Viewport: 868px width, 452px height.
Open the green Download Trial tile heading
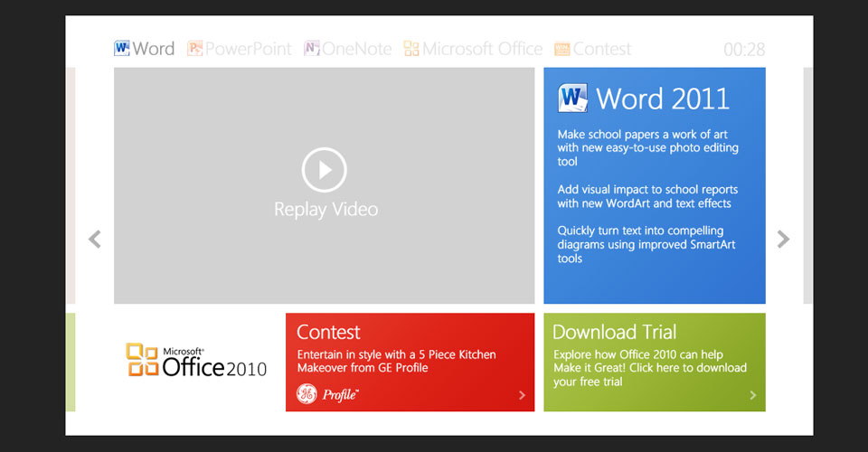point(615,332)
